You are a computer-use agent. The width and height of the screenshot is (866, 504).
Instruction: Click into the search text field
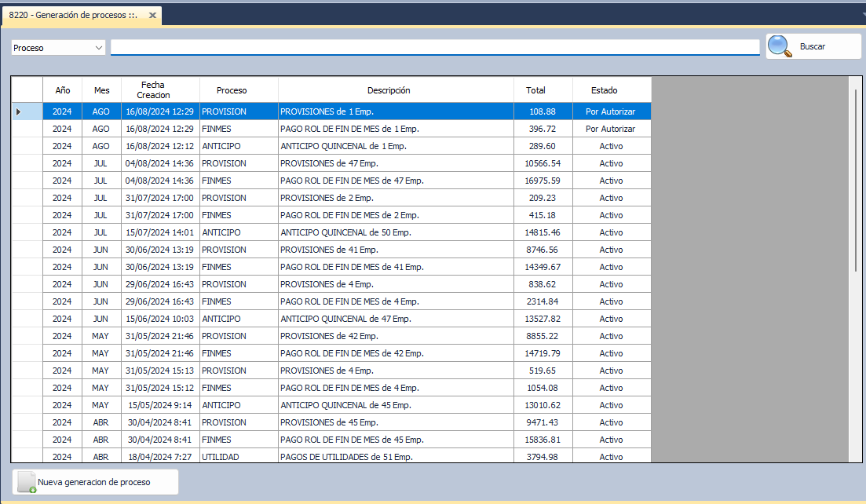(x=435, y=48)
